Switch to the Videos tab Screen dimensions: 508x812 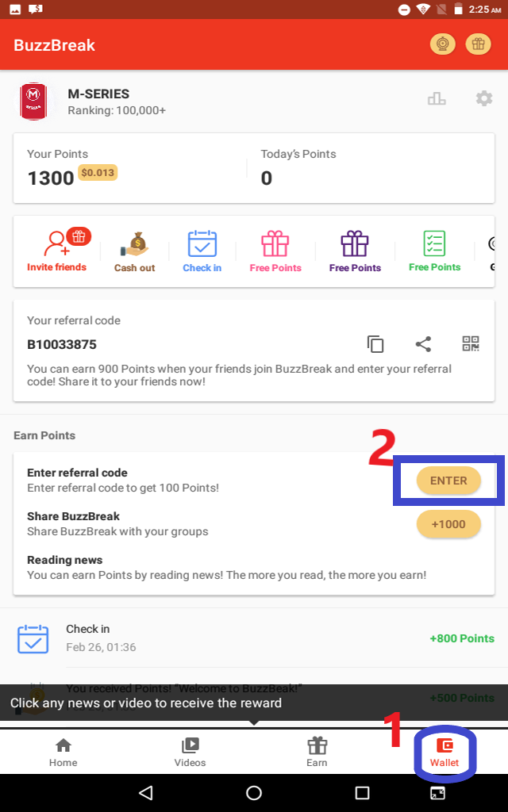pos(190,752)
